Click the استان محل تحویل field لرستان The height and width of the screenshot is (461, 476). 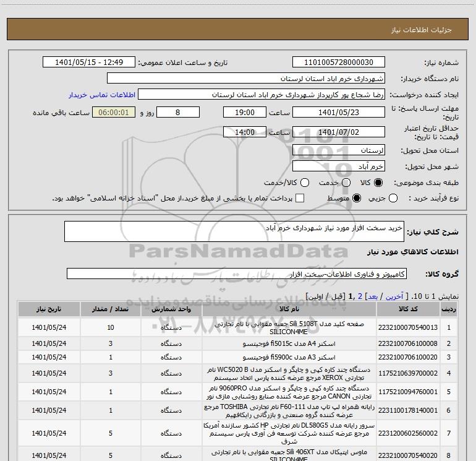coord(339,150)
